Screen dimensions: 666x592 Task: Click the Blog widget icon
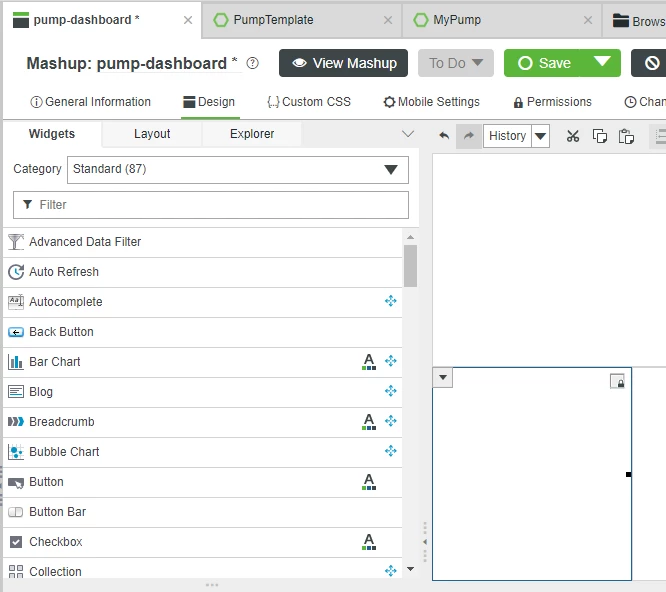click(16, 392)
